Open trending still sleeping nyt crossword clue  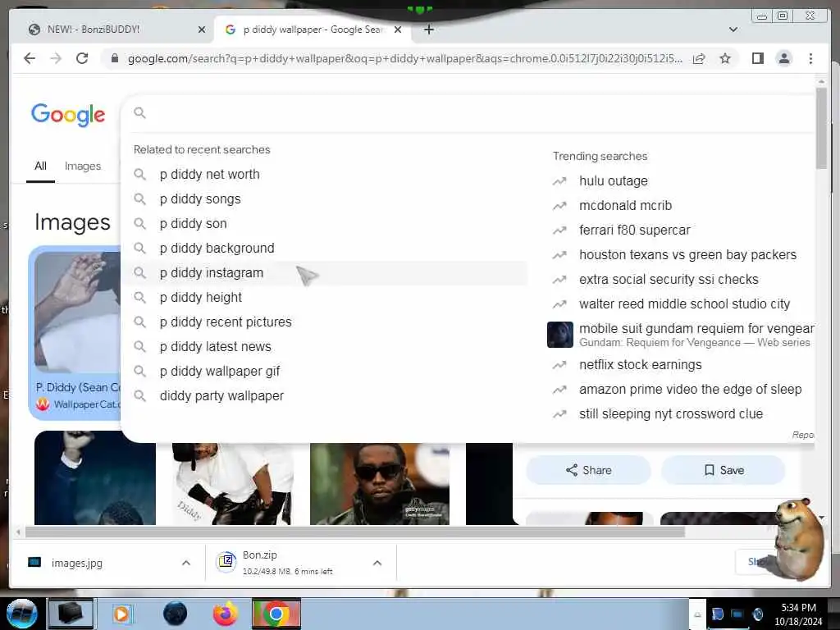[671, 414]
